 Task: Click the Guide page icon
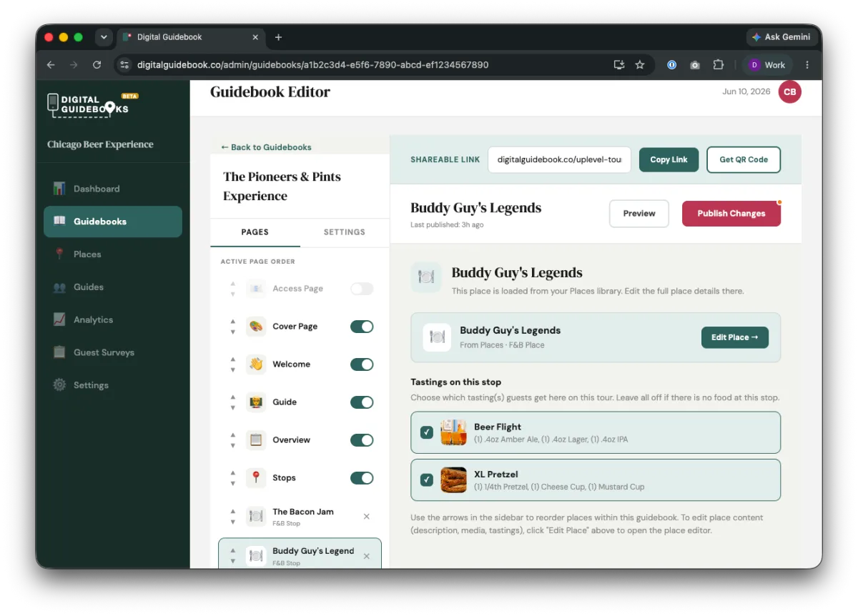[x=256, y=402]
